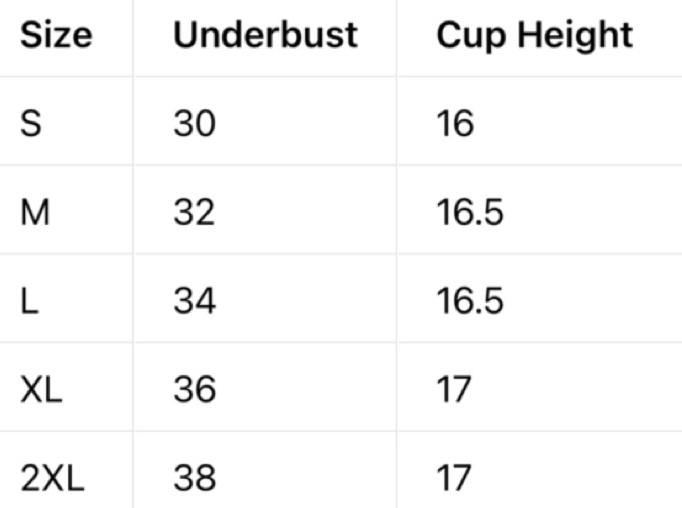Screen dimensions: 682x508
Task: Click the 16.5 cup height for size M
Action: coord(469,213)
